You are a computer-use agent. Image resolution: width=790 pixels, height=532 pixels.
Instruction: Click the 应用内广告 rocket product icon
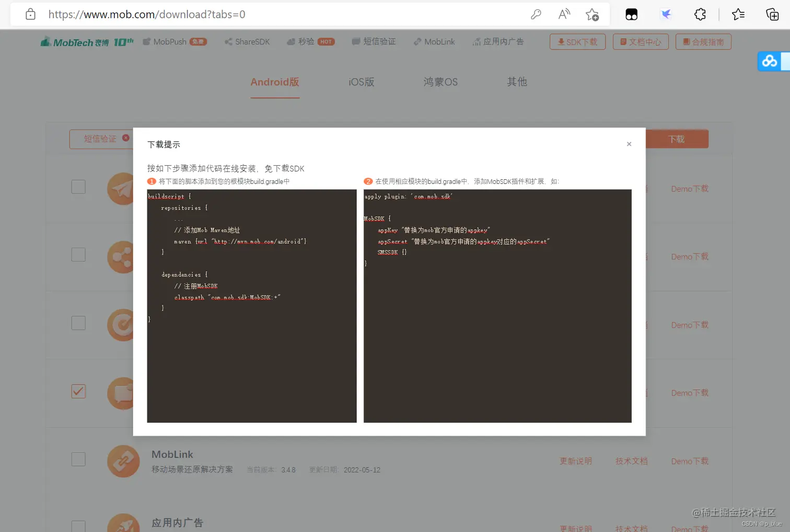coord(123,523)
